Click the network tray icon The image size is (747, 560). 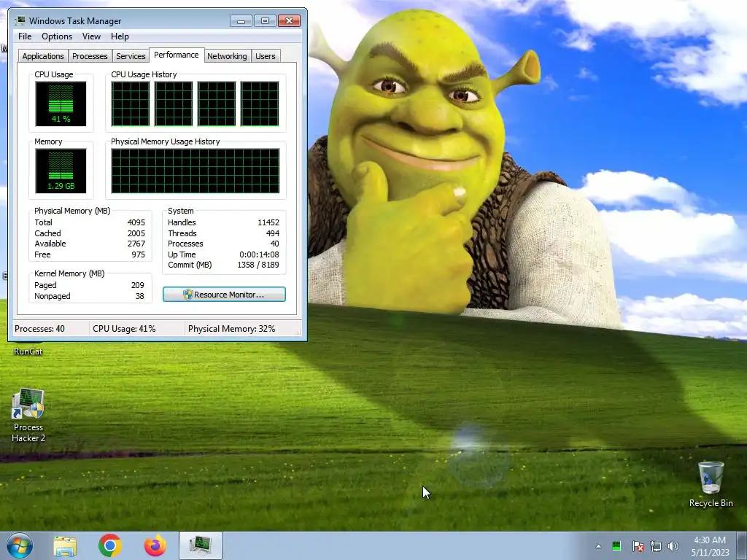(x=656, y=546)
